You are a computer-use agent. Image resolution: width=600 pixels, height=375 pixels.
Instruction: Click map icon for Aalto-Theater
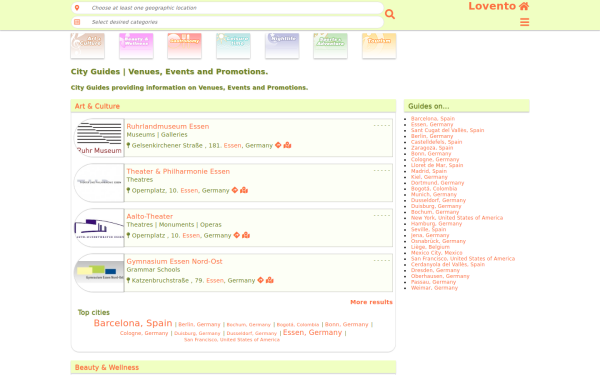click(x=246, y=235)
